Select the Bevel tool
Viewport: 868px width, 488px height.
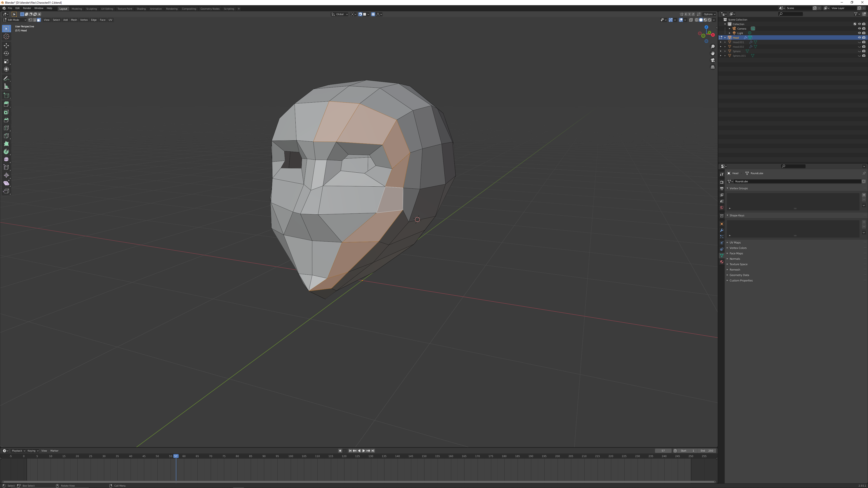6,120
